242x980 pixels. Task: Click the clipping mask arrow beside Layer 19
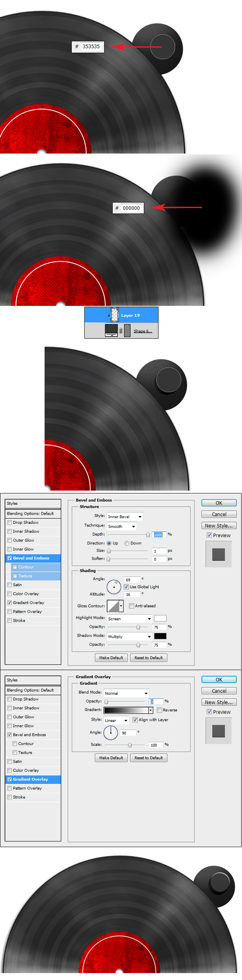pos(109,315)
